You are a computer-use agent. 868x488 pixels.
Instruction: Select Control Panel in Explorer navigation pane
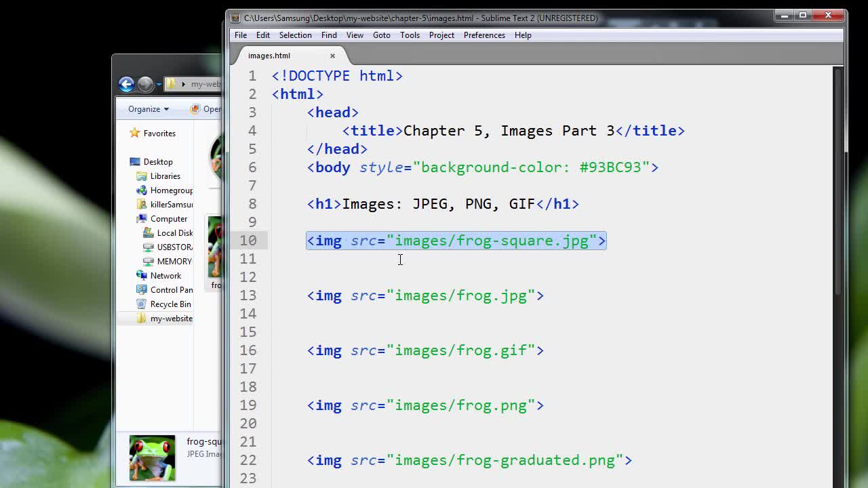172,290
